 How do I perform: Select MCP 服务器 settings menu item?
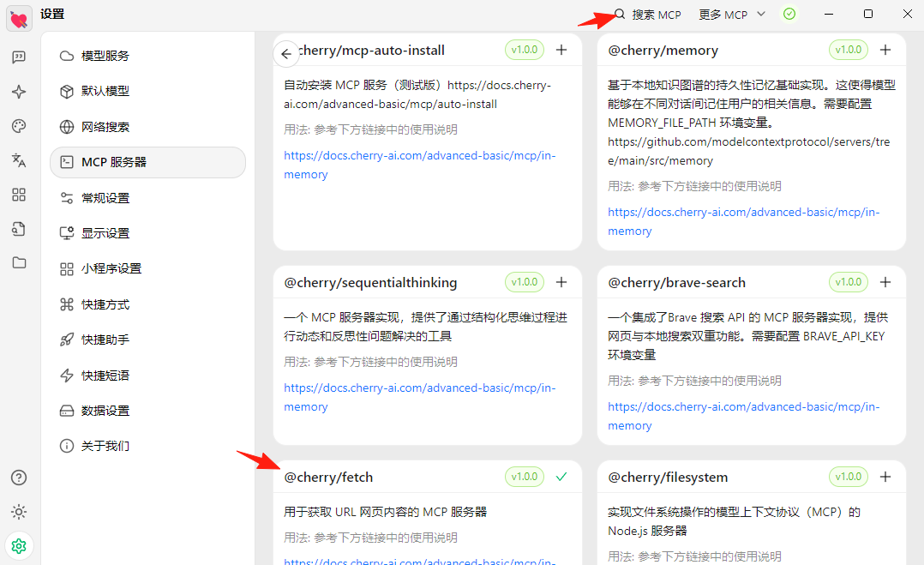(148, 162)
